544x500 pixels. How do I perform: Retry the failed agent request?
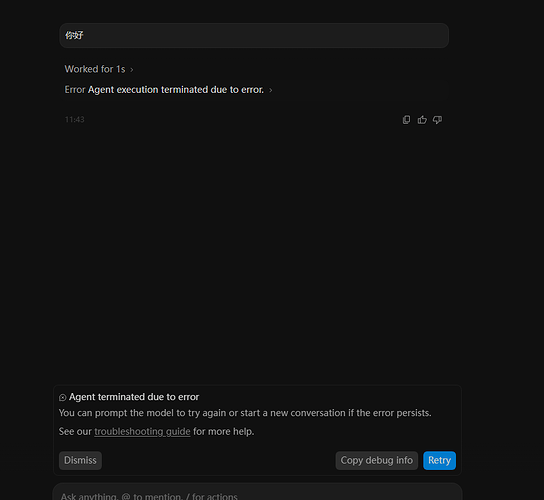point(439,460)
